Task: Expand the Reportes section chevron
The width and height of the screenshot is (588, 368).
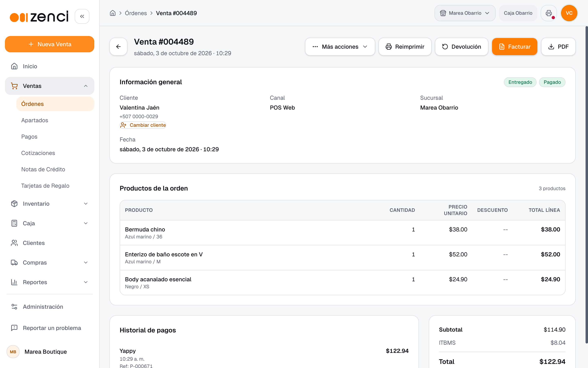Action: [86, 282]
